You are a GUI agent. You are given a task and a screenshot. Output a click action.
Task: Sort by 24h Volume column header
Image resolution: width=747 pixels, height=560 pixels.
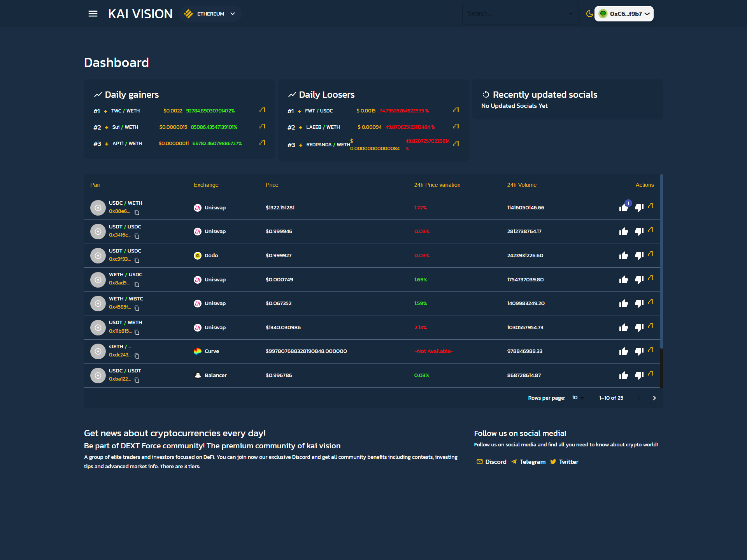point(521,185)
